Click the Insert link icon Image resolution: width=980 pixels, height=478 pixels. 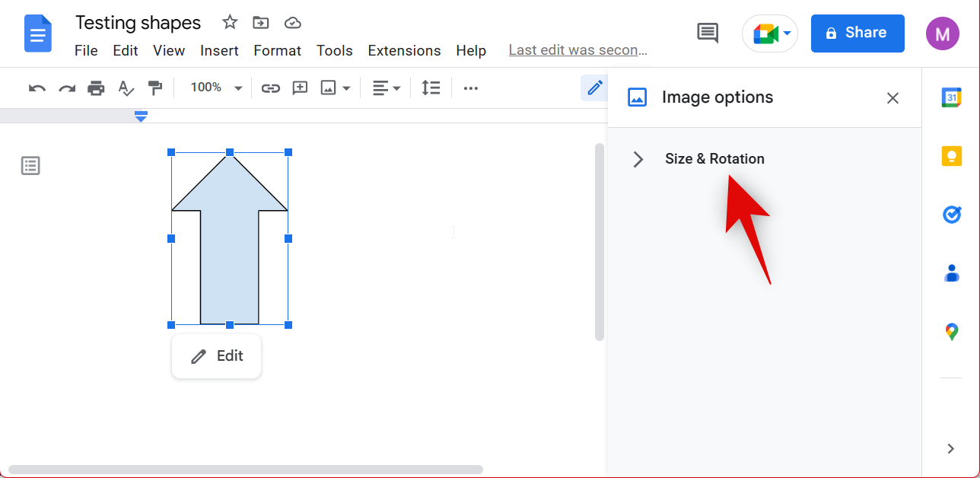[x=270, y=88]
